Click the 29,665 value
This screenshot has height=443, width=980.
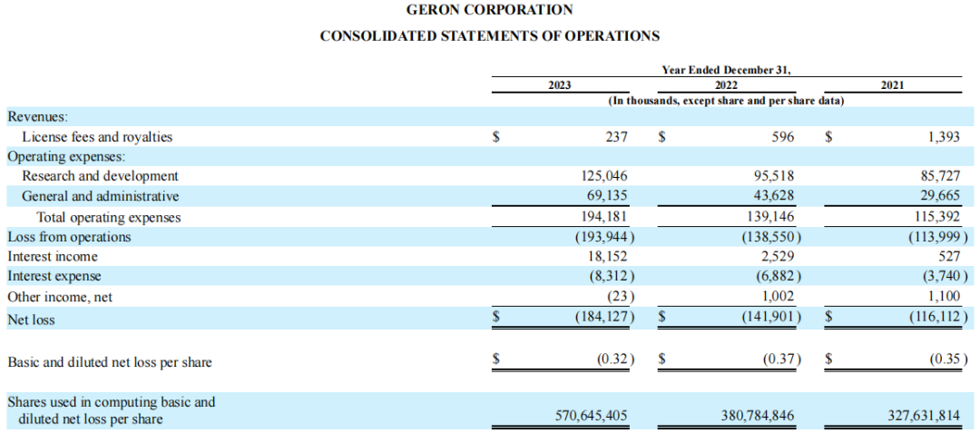point(941,196)
